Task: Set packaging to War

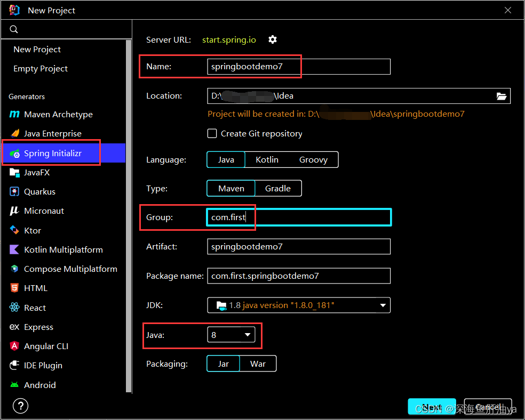Action: [258, 364]
